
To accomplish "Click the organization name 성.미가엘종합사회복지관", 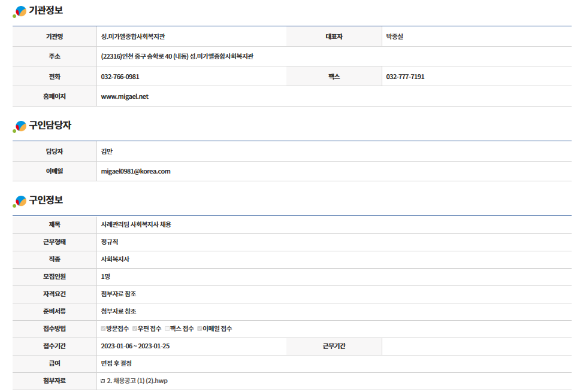I will (133, 37).
